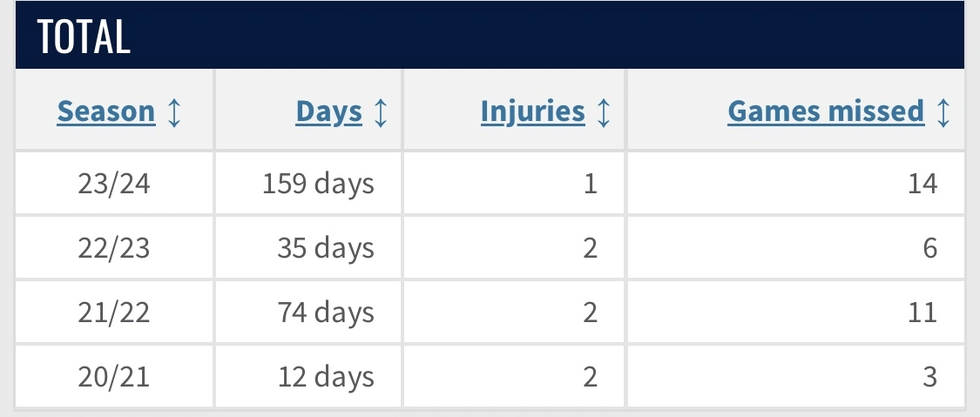Sort table by Season link
The width and height of the screenshot is (980, 417).
105,112
